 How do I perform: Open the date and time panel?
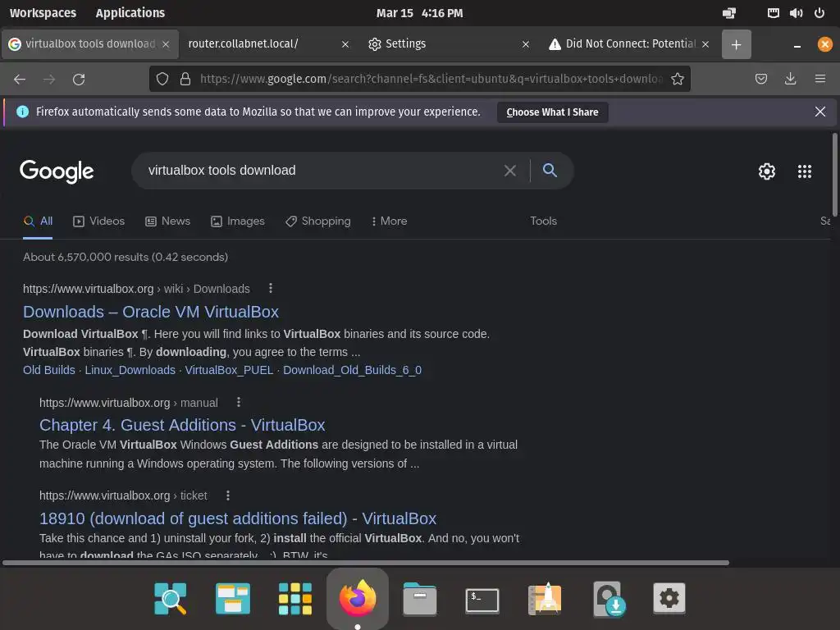[419, 13]
